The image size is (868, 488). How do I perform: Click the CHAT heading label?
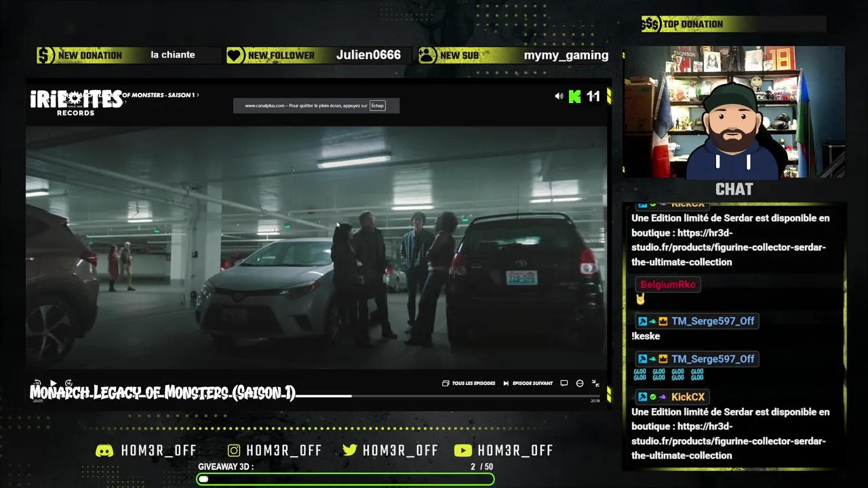click(x=734, y=189)
